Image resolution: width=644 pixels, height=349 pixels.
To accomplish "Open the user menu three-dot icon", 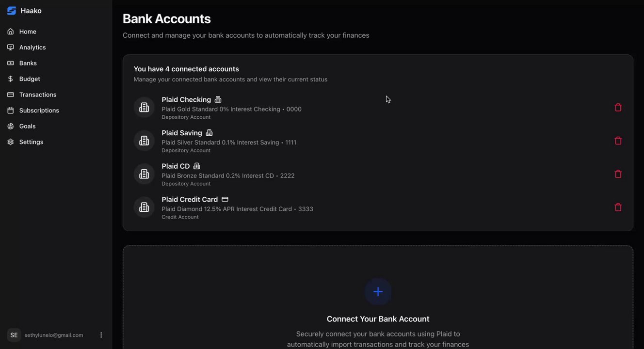I will click(101, 335).
